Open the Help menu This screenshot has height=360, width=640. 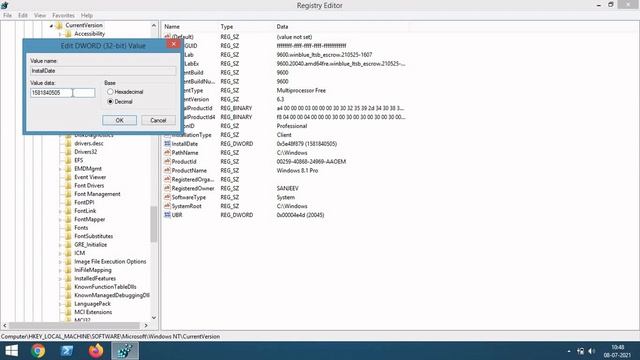coord(87,15)
